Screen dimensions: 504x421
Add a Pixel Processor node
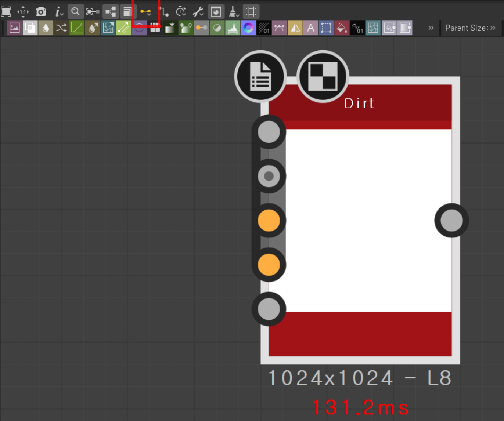(264, 28)
